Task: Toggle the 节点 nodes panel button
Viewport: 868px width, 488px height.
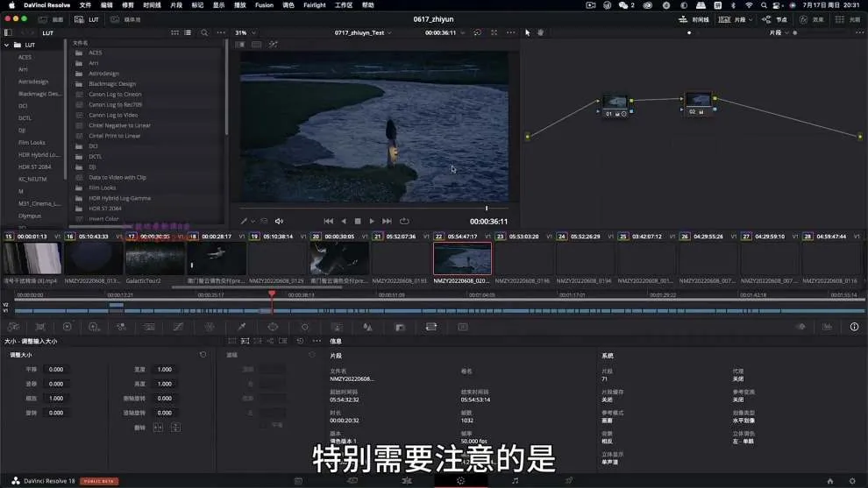Action: click(774, 19)
